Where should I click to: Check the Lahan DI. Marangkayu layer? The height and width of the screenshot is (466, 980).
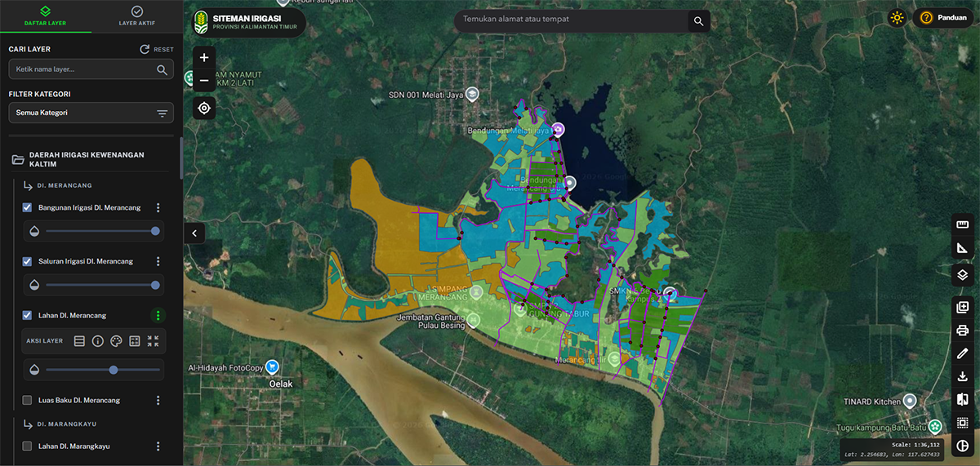[27, 446]
